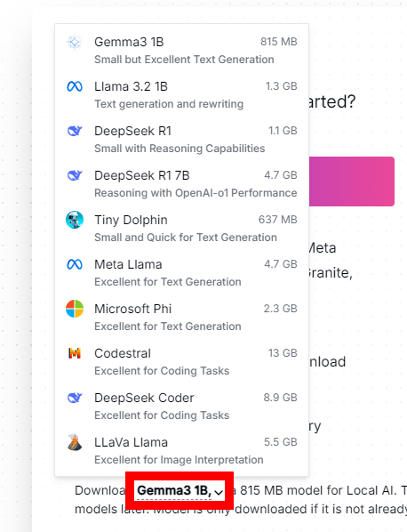407x532 pixels.
Task: Click 'Small with Reasoning Capabilities' description
Action: [x=180, y=149]
